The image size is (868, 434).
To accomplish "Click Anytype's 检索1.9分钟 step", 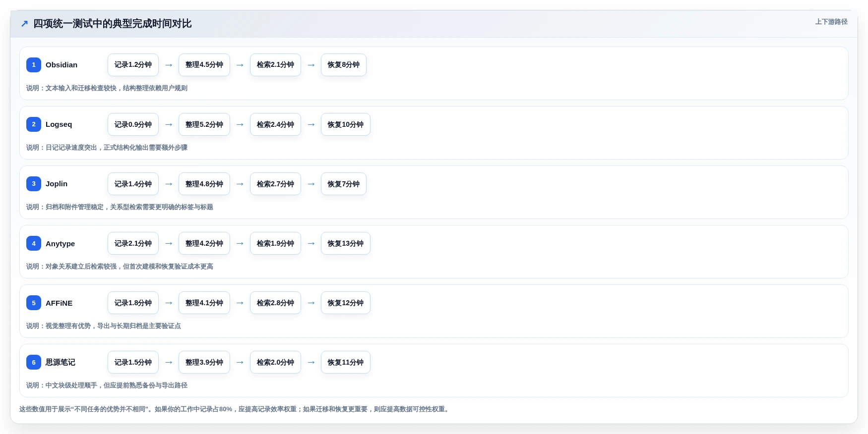I will [x=275, y=243].
